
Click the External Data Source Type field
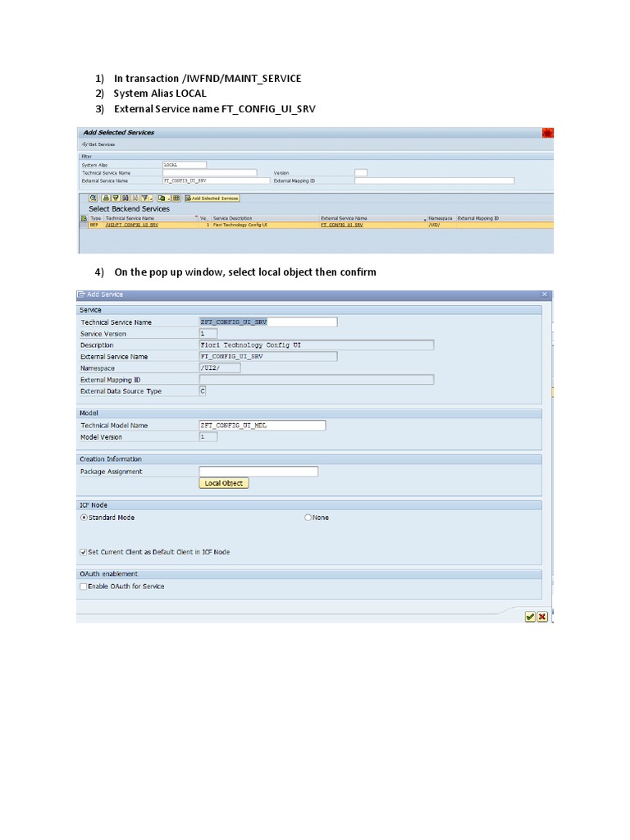(203, 391)
